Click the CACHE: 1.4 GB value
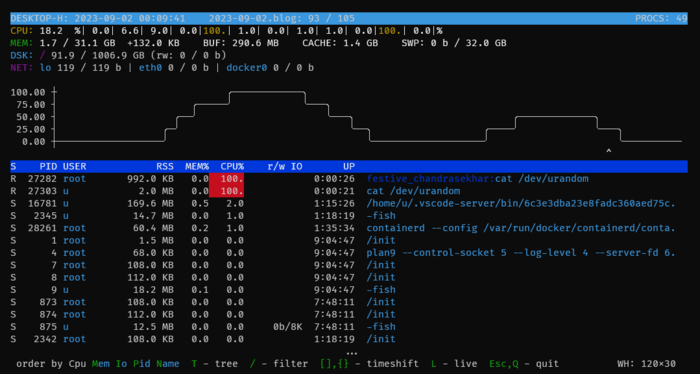This screenshot has height=374, width=700. [x=340, y=43]
